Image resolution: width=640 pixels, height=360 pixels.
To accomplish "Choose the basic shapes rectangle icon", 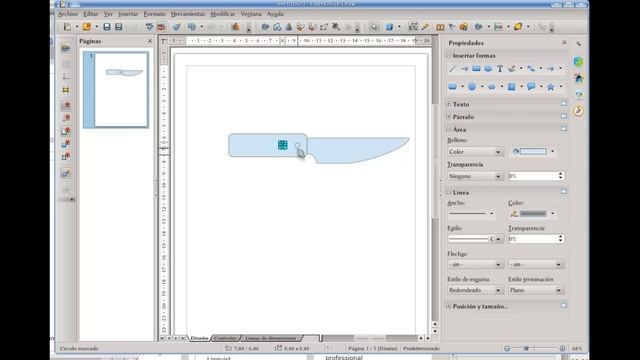I will (452, 87).
